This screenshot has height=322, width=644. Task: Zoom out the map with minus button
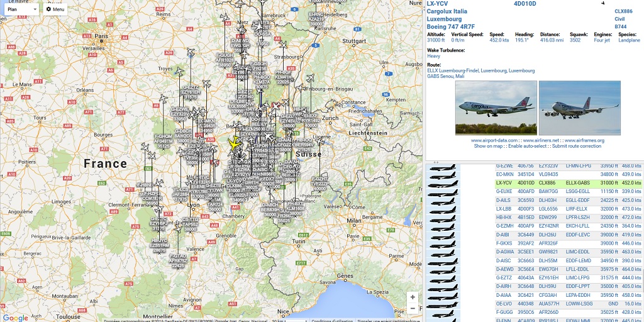[413, 309]
